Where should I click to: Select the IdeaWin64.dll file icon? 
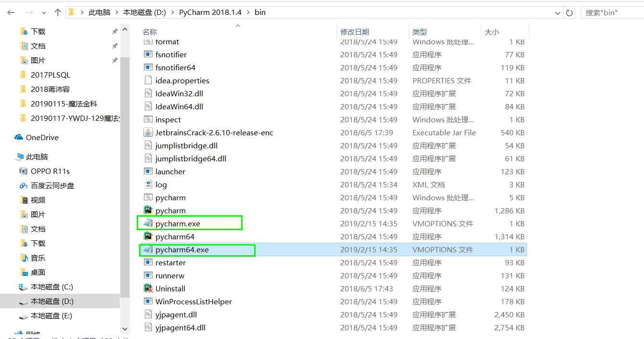148,106
